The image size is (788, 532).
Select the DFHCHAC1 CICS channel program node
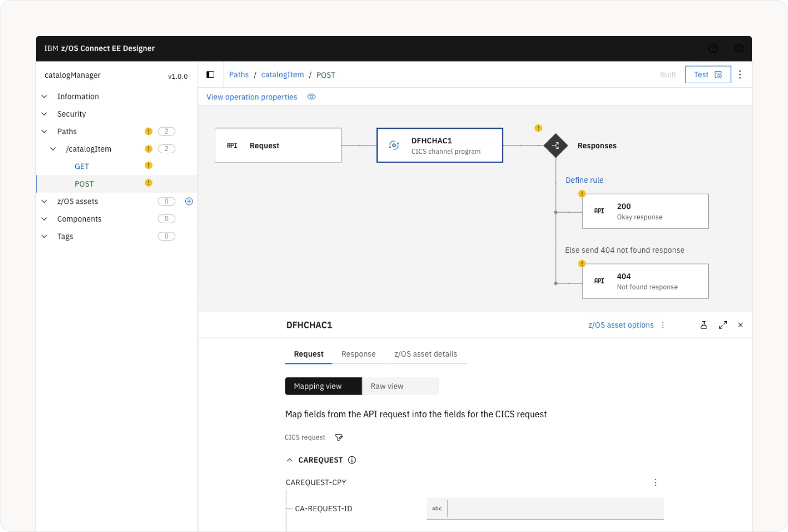pos(440,145)
